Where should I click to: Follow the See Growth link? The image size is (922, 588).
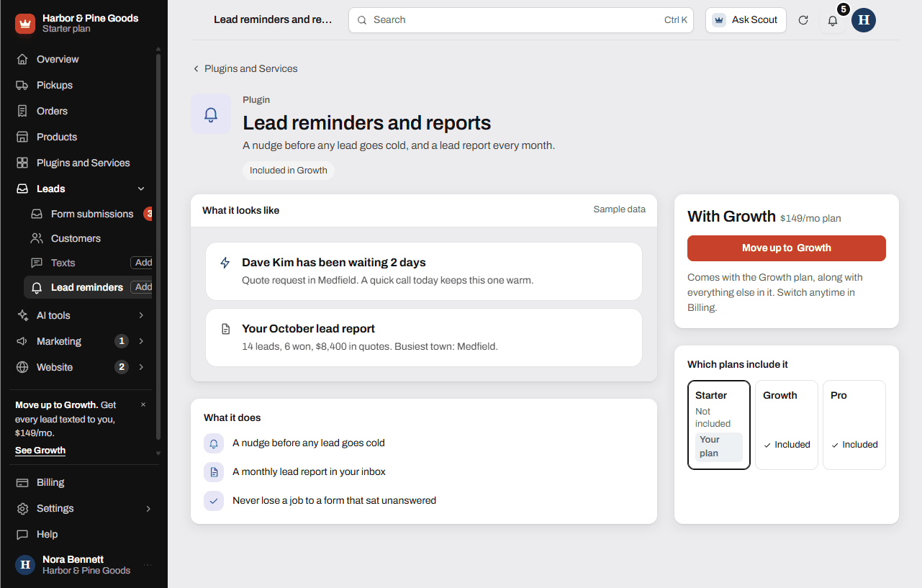pos(40,451)
